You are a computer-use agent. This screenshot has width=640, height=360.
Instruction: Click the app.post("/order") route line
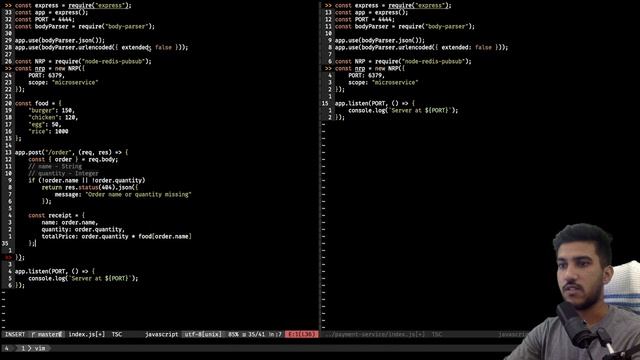(x=72, y=153)
